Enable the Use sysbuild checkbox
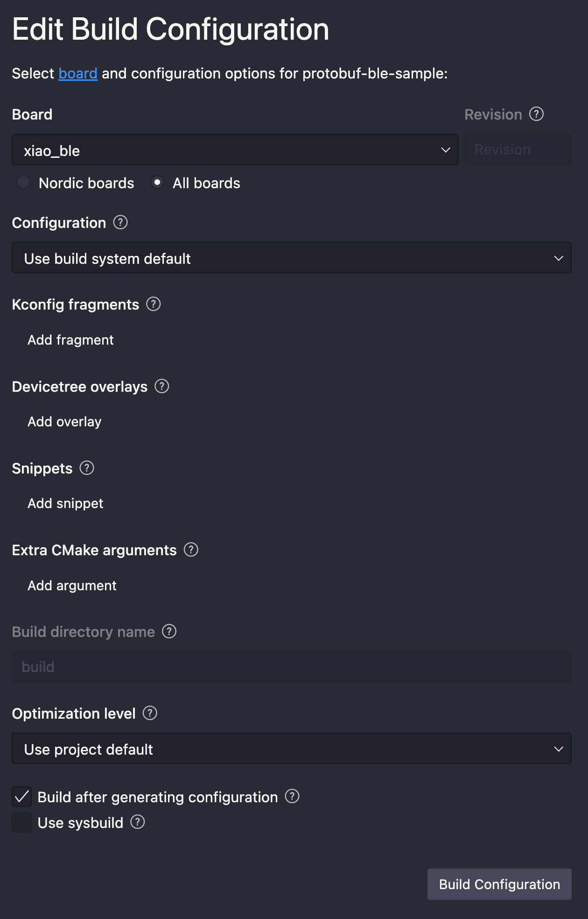Image resolution: width=588 pixels, height=919 pixels. point(21,823)
